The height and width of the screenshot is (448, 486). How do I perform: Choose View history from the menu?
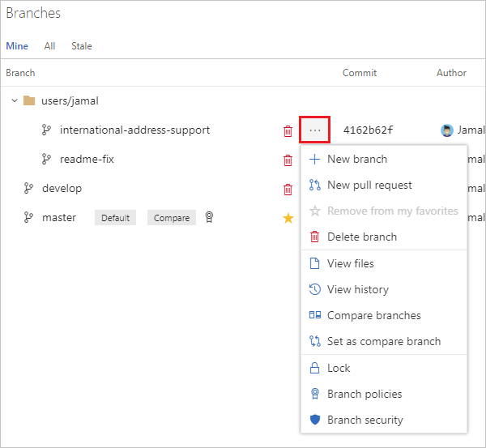pyautogui.click(x=384, y=289)
